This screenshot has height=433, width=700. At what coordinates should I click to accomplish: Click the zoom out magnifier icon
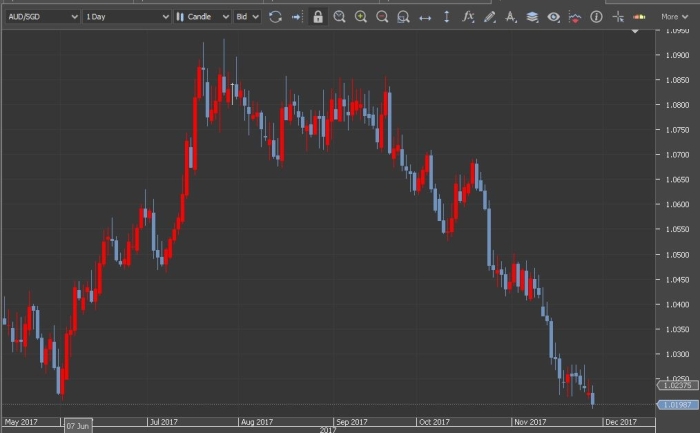click(382, 17)
